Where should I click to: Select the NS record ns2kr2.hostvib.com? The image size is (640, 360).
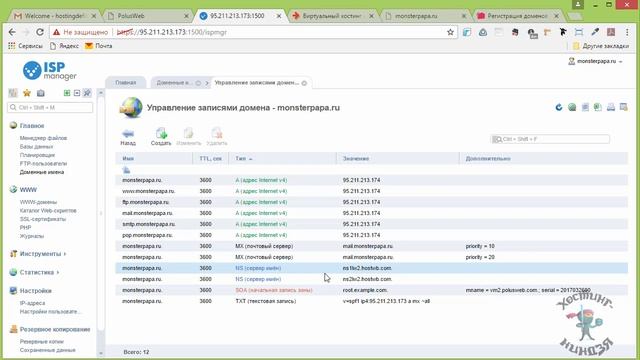pos(371,279)
